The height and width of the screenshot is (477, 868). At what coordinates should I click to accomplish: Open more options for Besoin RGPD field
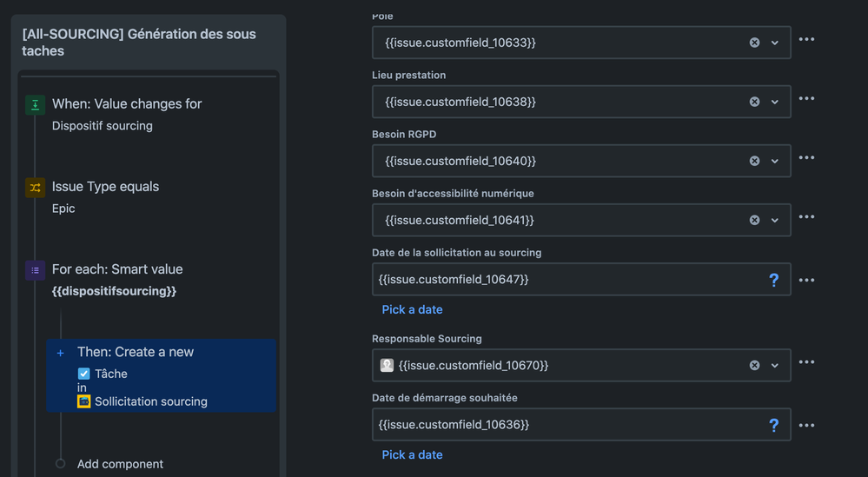tap(806, 158)
